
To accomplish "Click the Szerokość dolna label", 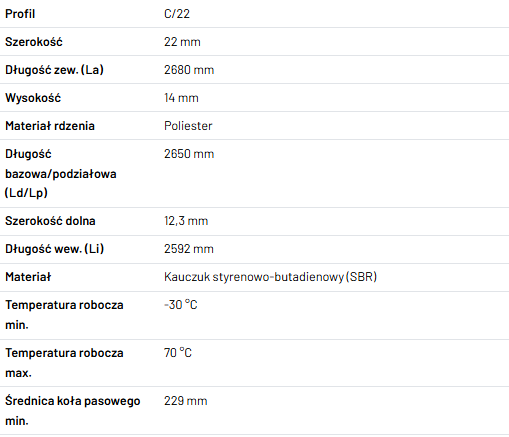I will [x=50, y=221].
